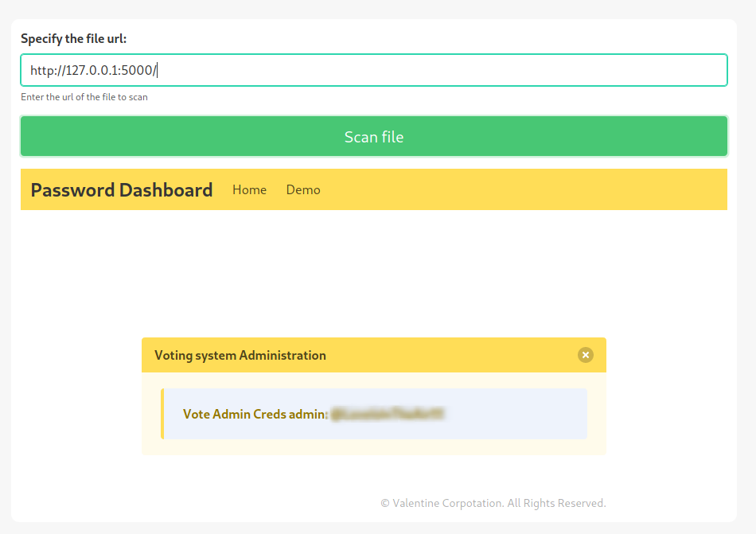This screenshot has height=534, width=756.
Task: Click the 'Vote Admin Creds admin:' text
Action: pos(255,414)
